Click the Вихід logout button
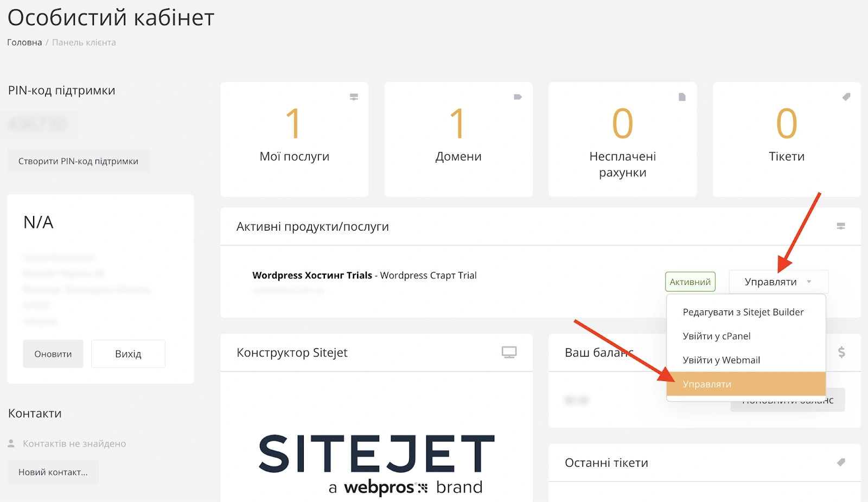868x502 pixels. [x=128, y=354]
